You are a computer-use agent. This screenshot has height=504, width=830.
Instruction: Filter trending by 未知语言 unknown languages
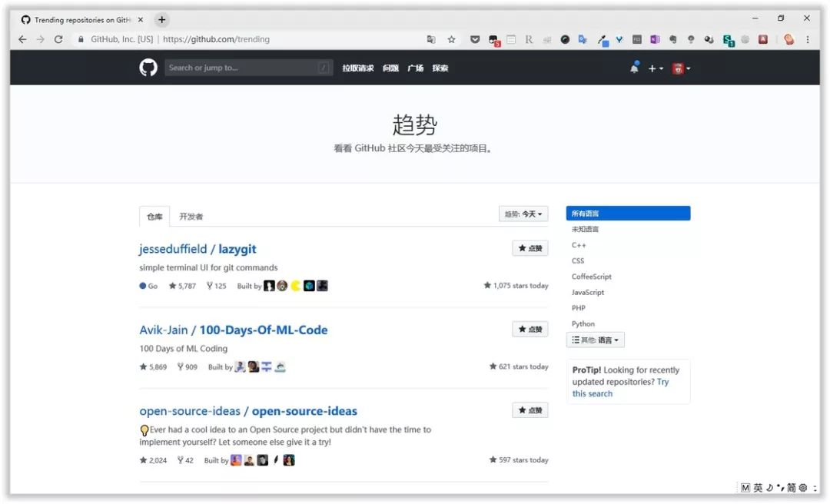pyautogui.click(x=585, y=229)
